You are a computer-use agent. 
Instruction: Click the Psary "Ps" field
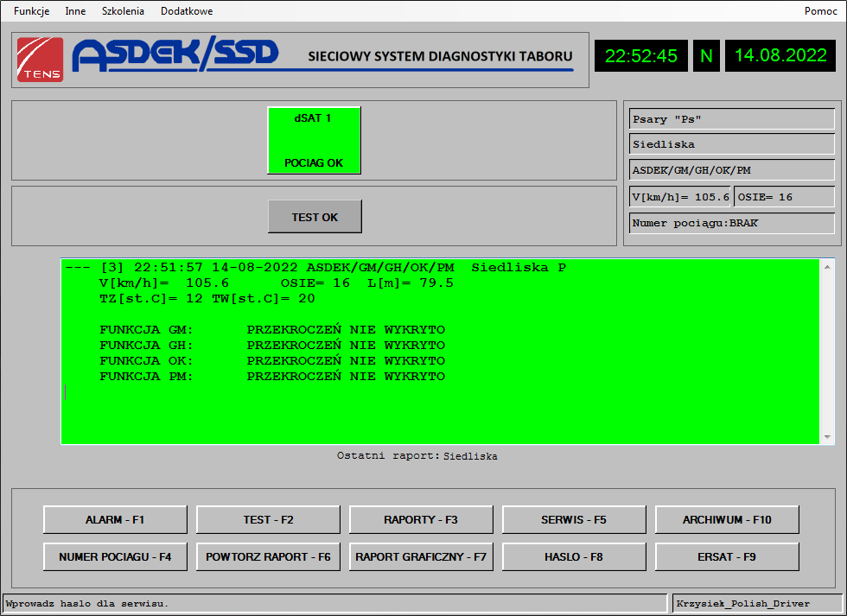pyautogui.click(x=732, y=118)
